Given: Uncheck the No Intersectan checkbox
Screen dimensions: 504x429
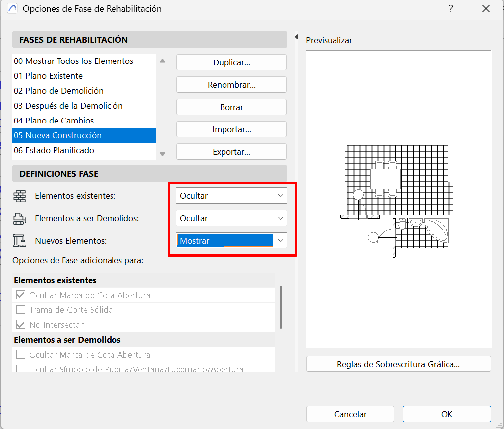Looking at the screenshot, I should coord(21,325).
